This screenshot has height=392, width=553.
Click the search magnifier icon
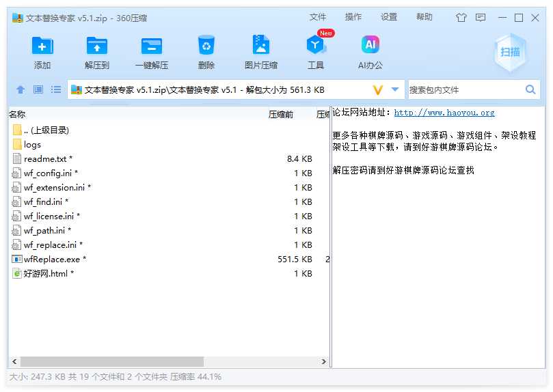530,89
